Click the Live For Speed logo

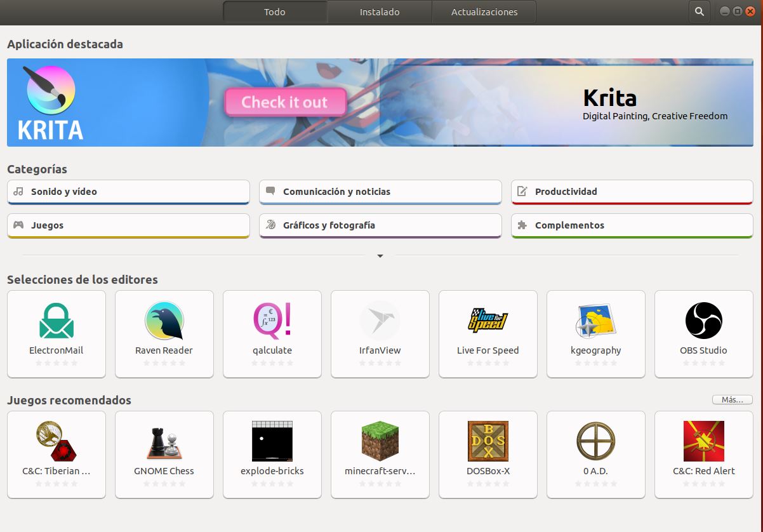488,320
